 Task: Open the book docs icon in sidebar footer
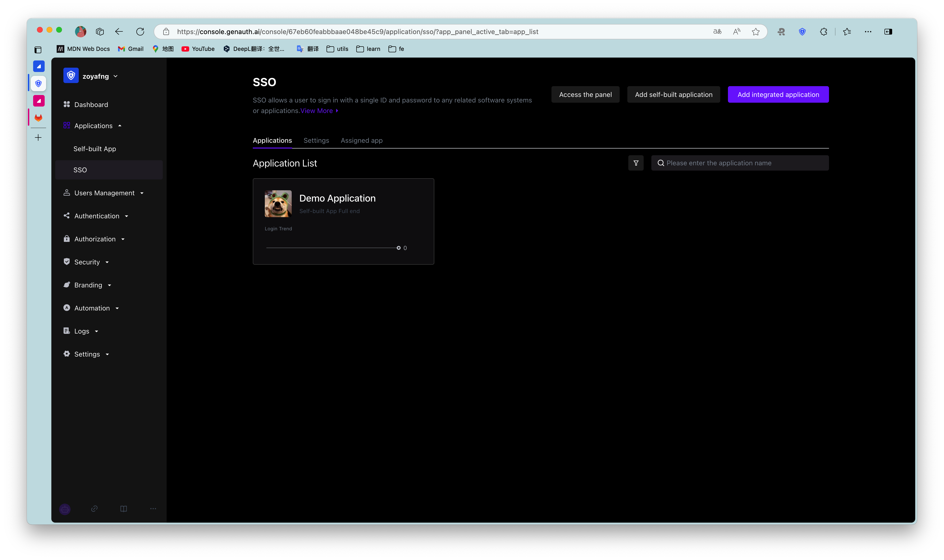tap(123, 509)
